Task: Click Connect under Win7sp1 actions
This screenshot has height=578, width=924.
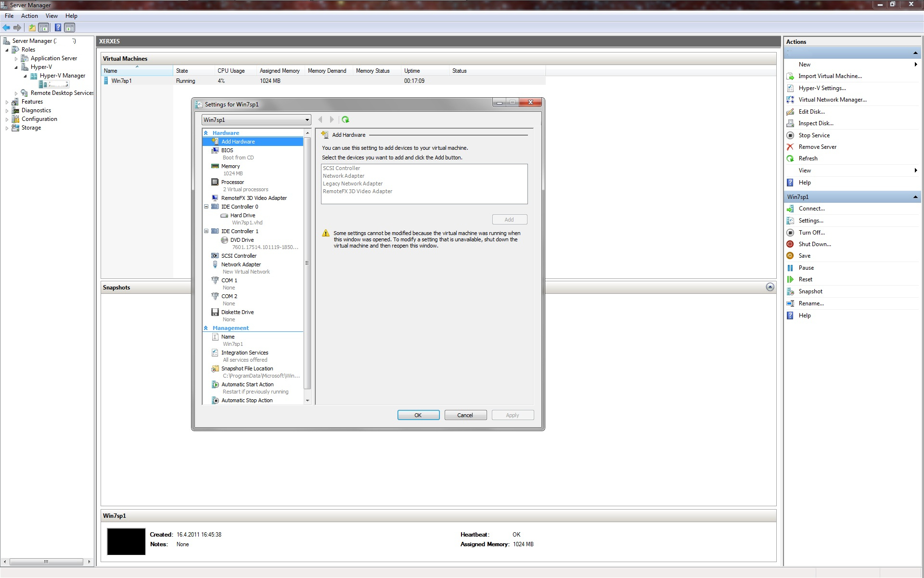Action: [x=811, y=209]
